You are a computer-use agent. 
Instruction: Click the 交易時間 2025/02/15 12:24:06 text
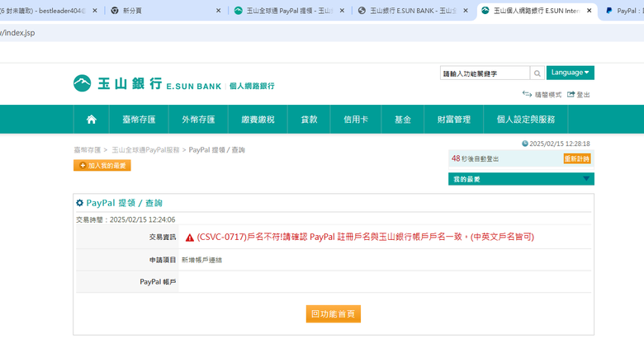[x=125, y=219]
